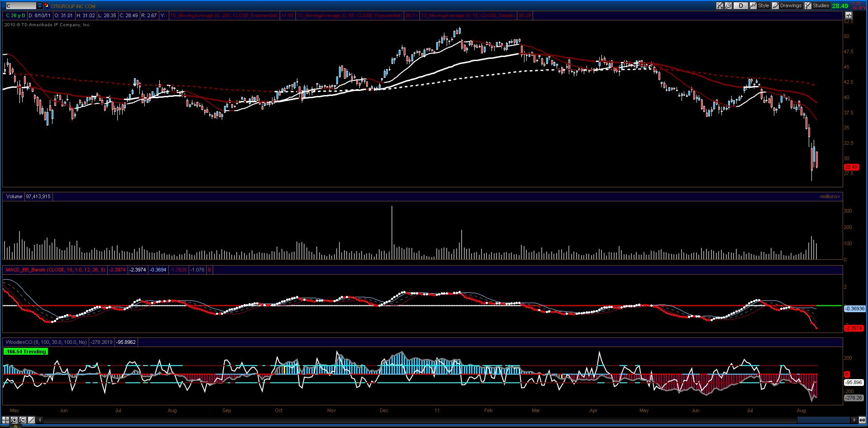868x428 pixels.
Task: Click the -0.36936 value bubble on MACD axis
Action: [854, 309]
